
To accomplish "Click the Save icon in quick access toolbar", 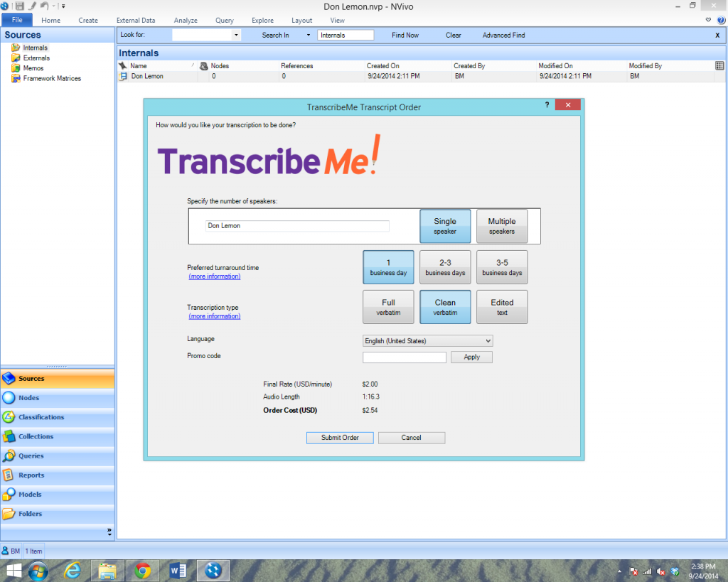I will coord(19,6).
